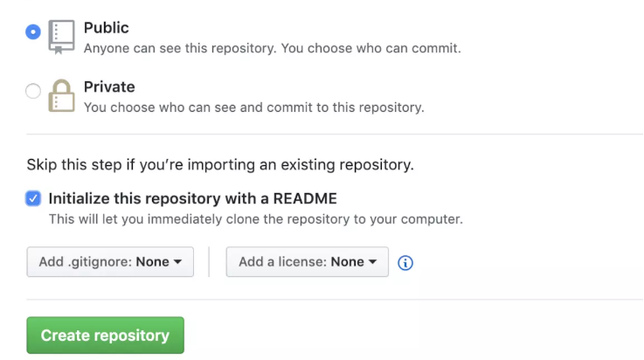The image size is (644, 360).
Task: Click the bold "Public" label text
Action: click(x=106, y=28)
